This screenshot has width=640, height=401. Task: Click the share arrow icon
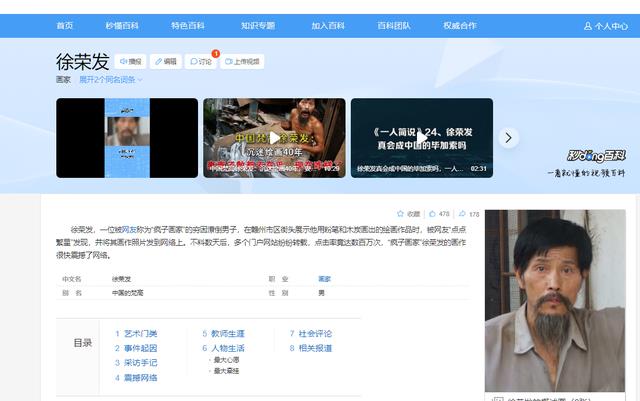(462, 214)
